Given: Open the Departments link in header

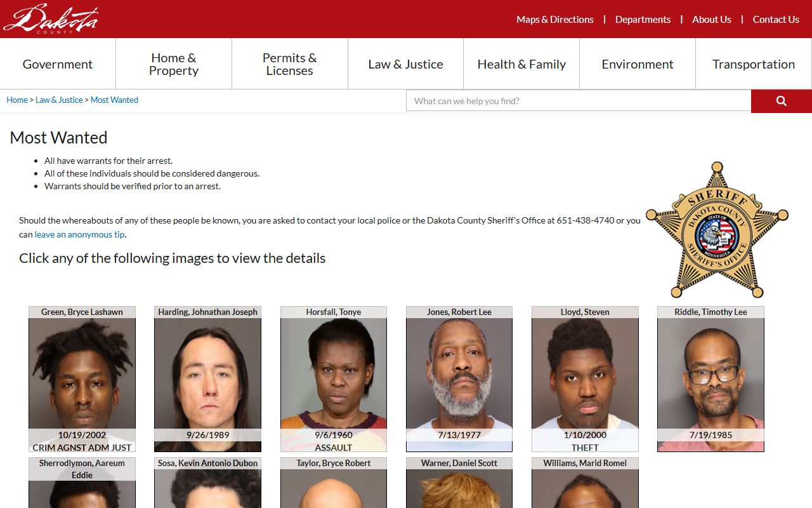Looking at the screenshot, I should click(x=643, y=20).
